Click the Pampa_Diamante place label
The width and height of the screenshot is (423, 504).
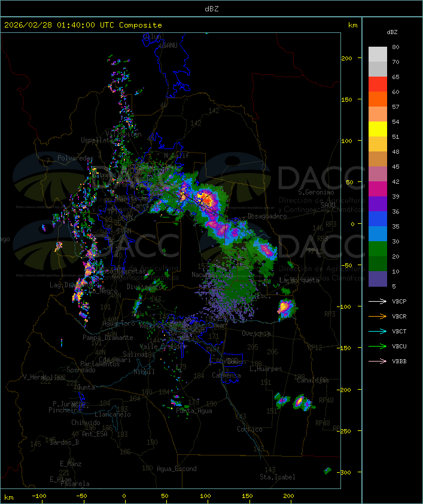(x=108, y=338)
